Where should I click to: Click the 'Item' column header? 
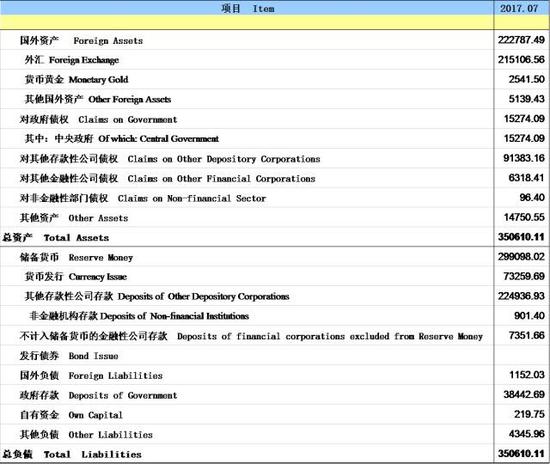(247, 8)
